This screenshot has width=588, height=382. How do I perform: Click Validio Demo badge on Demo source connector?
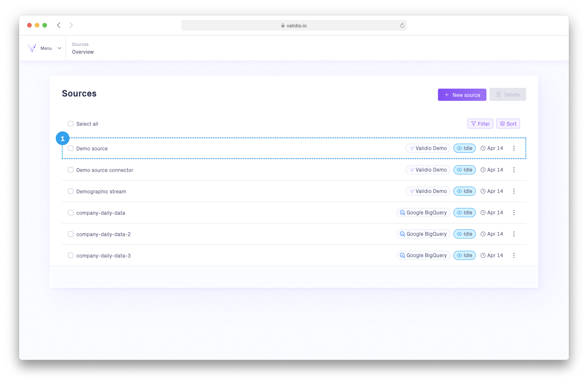(x=427, y=170)
